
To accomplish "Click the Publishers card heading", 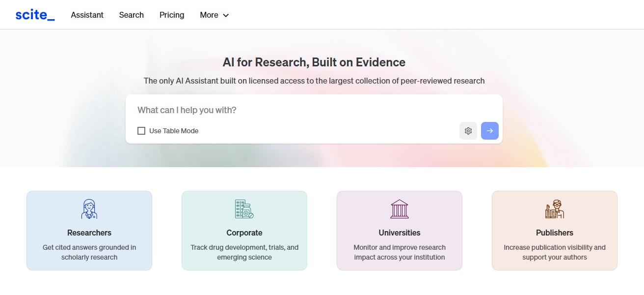I will [555, 233].
